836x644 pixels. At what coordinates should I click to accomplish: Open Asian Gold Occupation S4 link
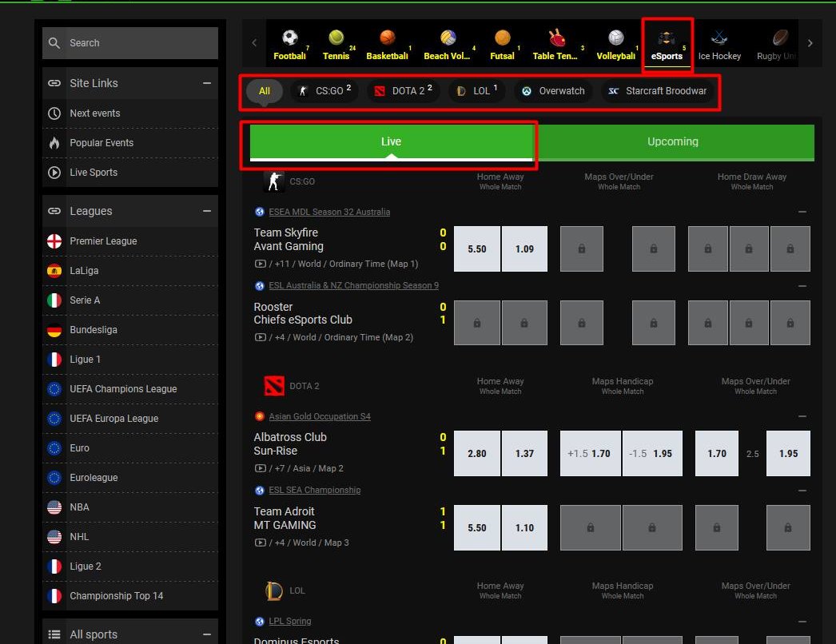click(x=320, y=416)
